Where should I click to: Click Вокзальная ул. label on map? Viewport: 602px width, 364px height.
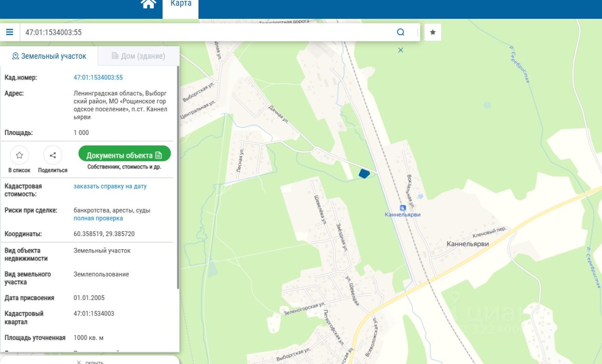410,190
